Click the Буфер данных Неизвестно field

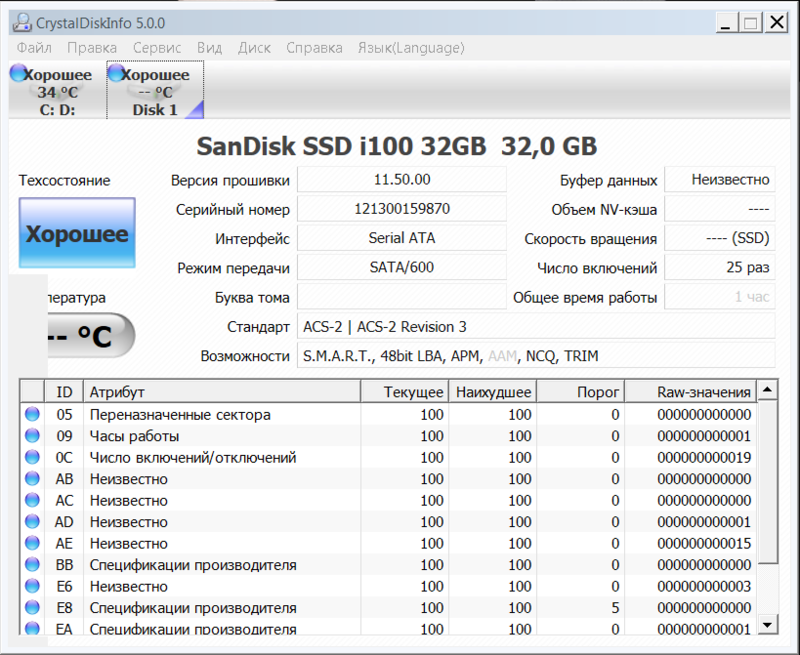(720, 180)
